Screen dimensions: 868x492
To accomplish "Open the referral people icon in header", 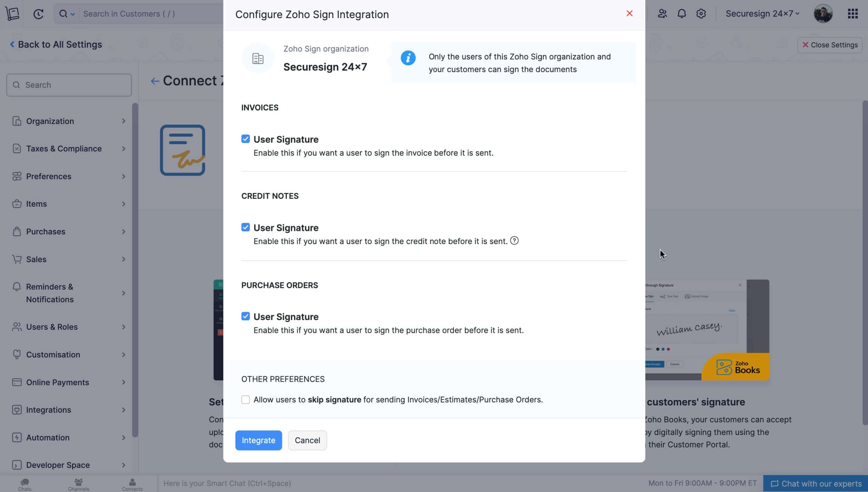I will click(x=662, y=14).
